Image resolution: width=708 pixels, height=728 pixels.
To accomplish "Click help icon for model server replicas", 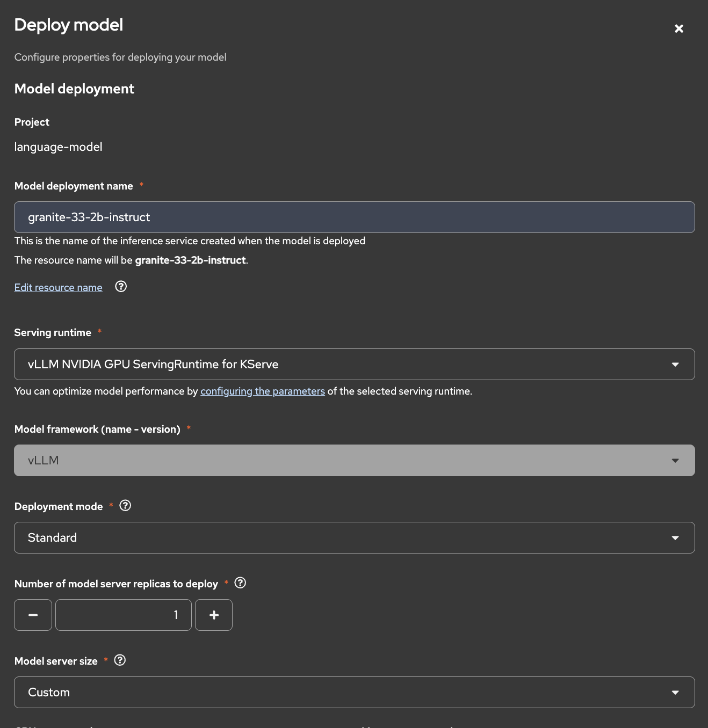I will 240,583.
